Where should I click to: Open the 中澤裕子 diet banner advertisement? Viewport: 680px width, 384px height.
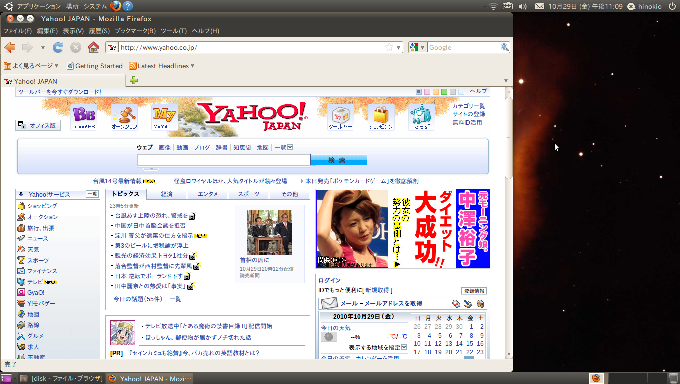coord(403,228)
